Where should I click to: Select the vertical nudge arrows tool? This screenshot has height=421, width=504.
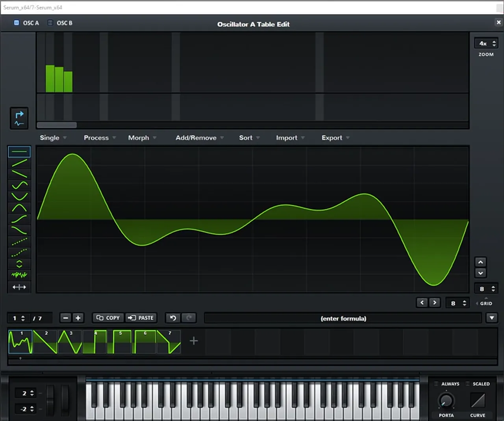pyautogui.click(x=19, y=264)
